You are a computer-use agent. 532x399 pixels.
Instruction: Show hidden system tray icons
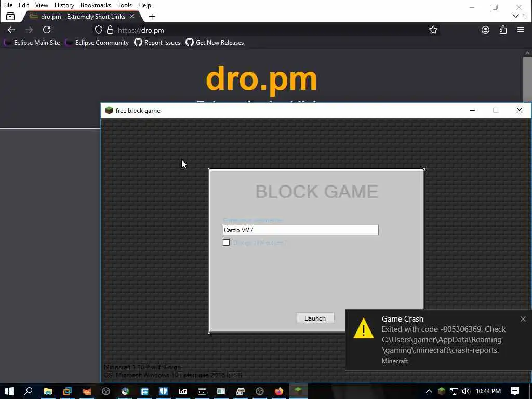tap(429, 391)
